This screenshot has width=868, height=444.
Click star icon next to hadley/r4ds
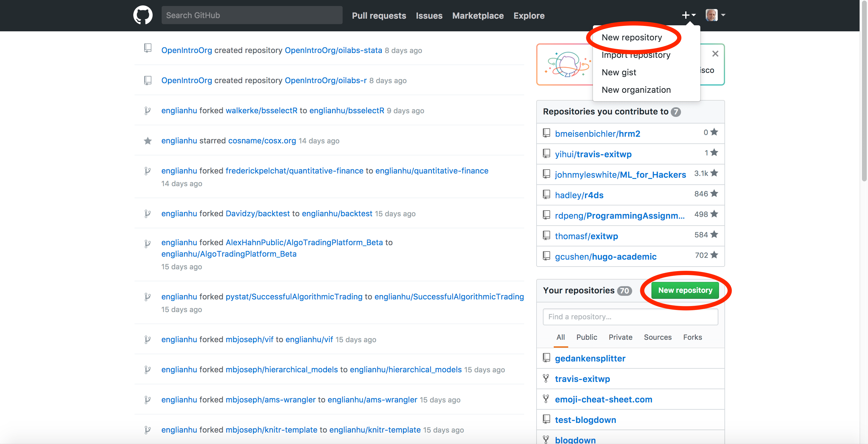point(714,194)
